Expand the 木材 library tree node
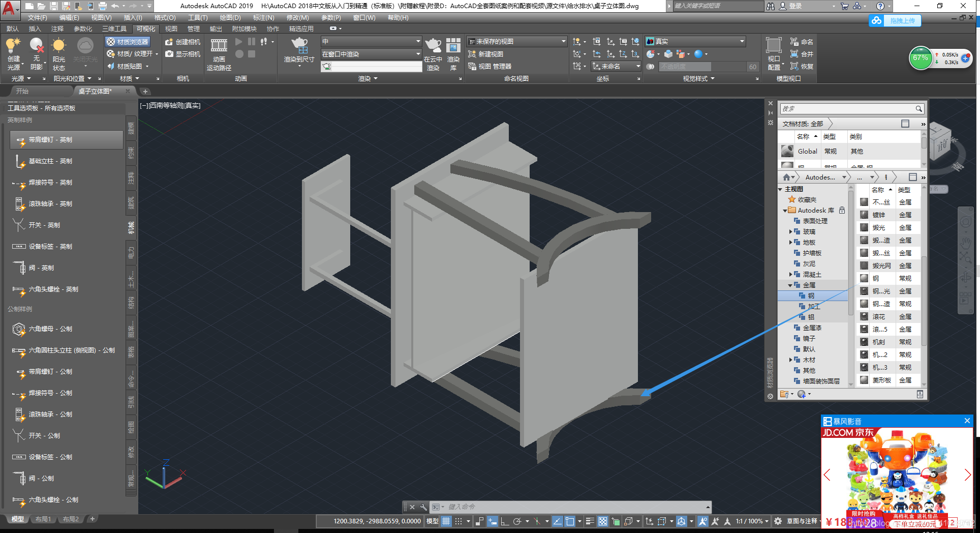Screen dimensions: 980x533 791,360
